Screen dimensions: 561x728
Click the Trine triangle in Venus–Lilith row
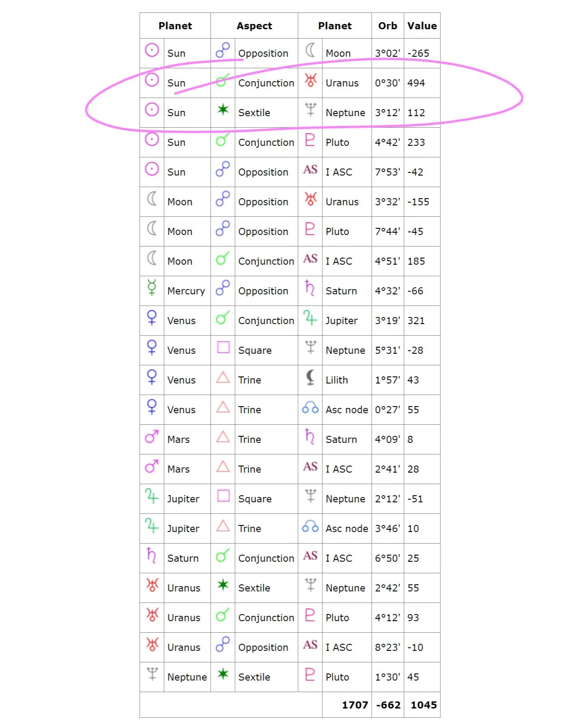pos(223,378)
